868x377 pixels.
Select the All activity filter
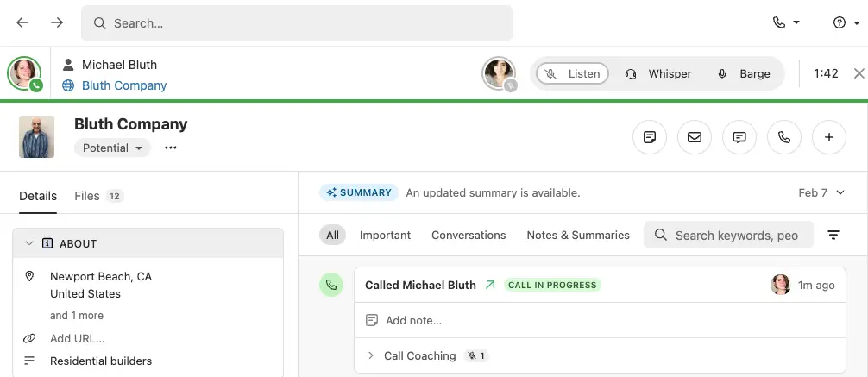333,236
